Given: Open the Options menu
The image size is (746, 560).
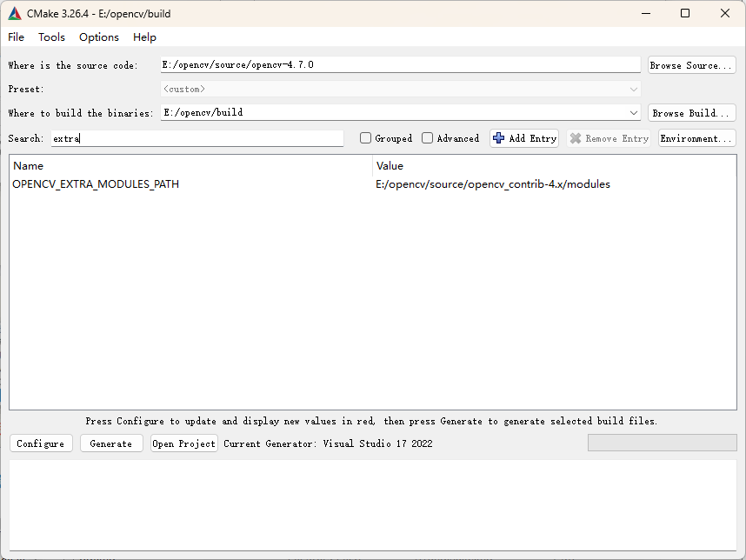Looking at the screenshot, I should 99,37.
